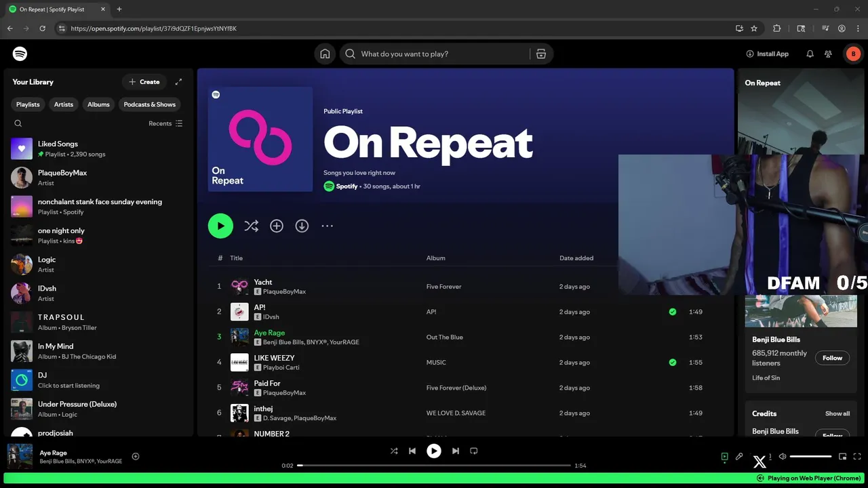Download the On Repeat playlist
The width and height of the screenshot is (868, 488).
302,226
